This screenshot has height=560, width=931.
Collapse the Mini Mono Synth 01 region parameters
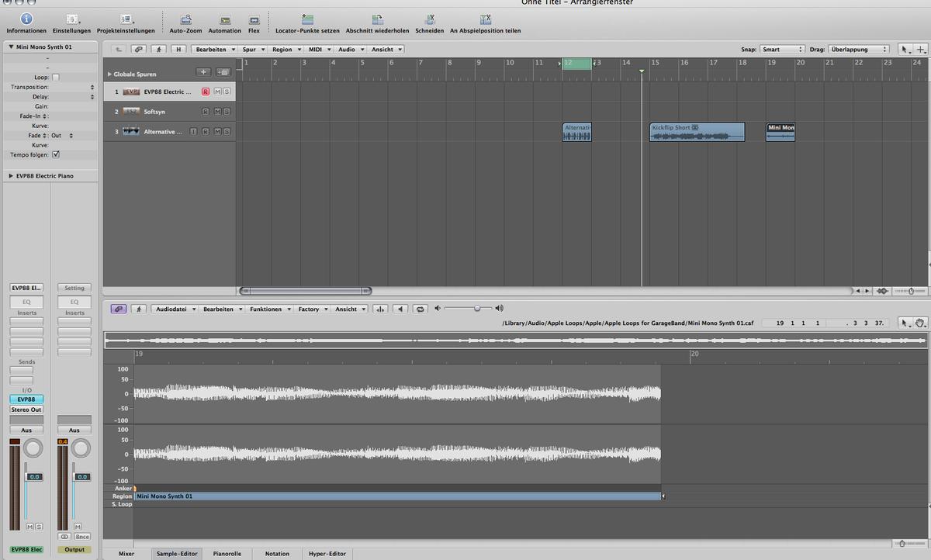coord(11,47)
